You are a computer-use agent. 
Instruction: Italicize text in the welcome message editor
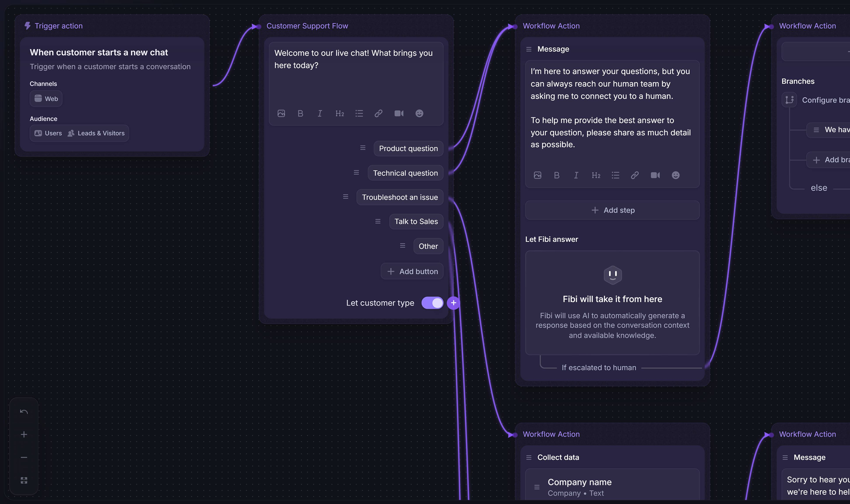[x=319, y=113]
